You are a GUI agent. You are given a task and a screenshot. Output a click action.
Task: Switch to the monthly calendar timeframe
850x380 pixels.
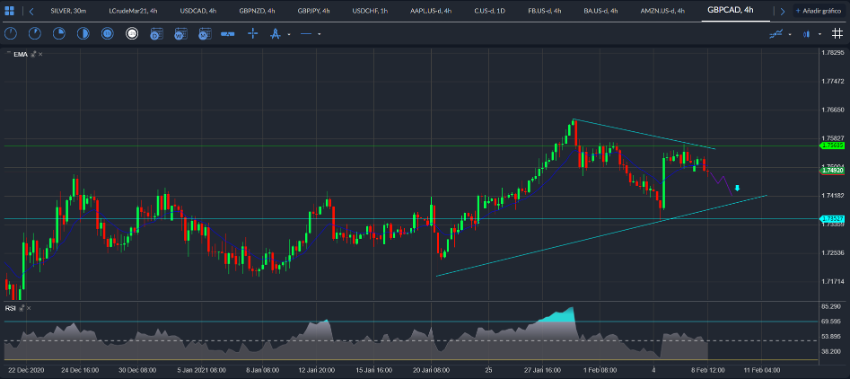point(204,34)
